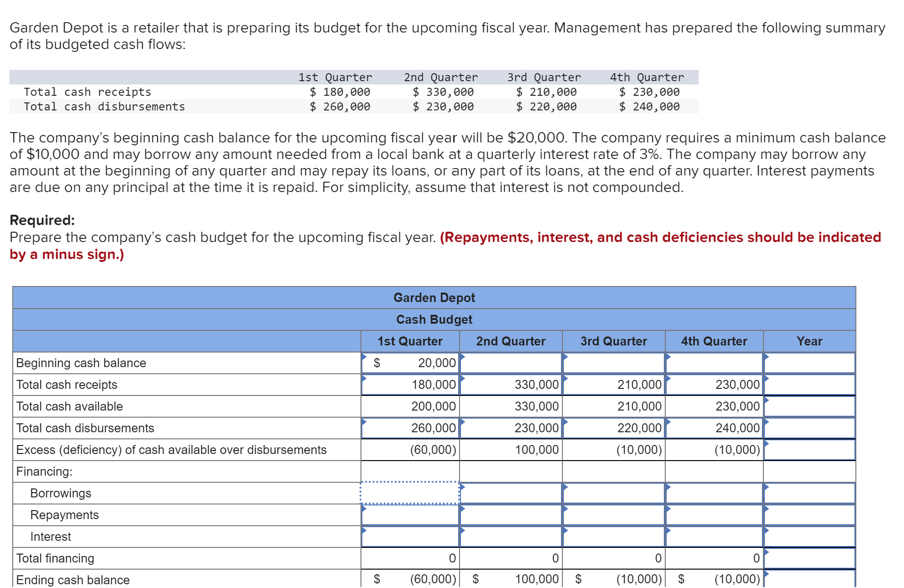Image resolution: width=904 pixels, height=588 pixels.
Task: Click Year Borrowings input cell
Action: tap(810, 493)
